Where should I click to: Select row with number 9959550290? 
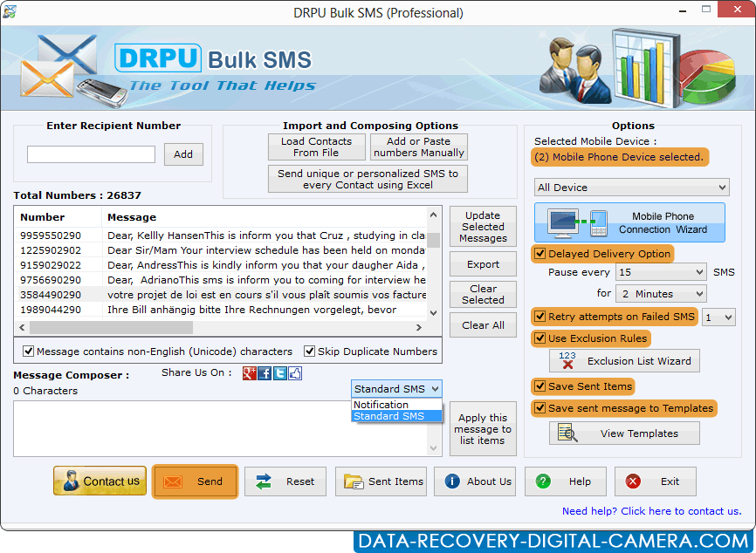pos(220,236)
